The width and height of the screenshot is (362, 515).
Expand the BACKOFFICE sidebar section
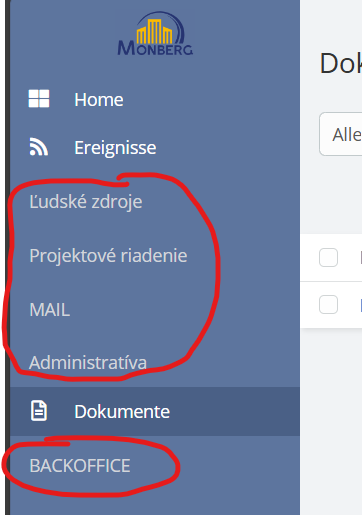(x=80, y=466)
